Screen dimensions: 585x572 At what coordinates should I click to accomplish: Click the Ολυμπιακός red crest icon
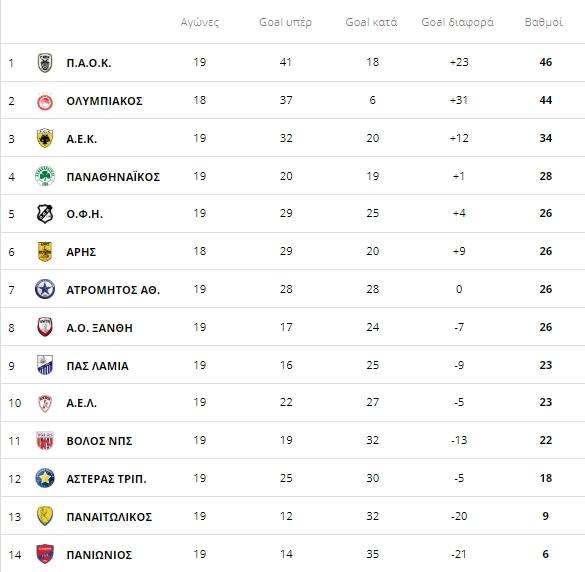(45, 101)
